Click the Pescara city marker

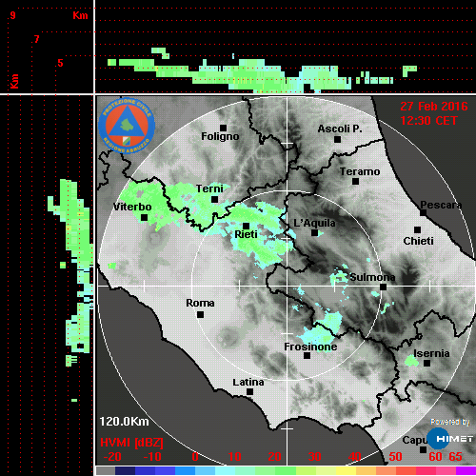[x=423, y=212]
